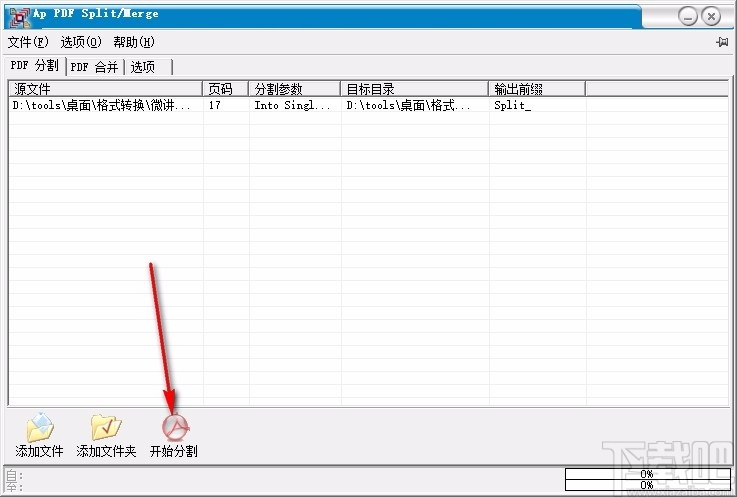Click the 输出前缀 column header
Viewport: 737px width, 497px height.
tap(537, 89)
